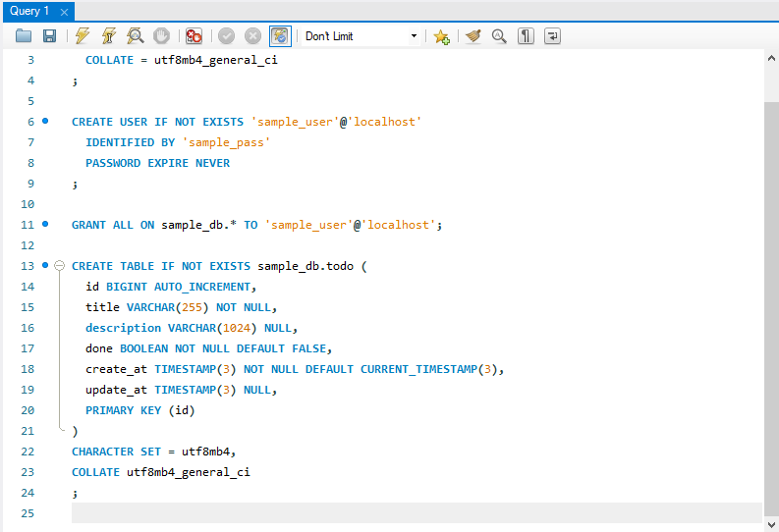779x532 pixels.
Task: Click 'sample_pass' string on line 7
Action: 226,142
